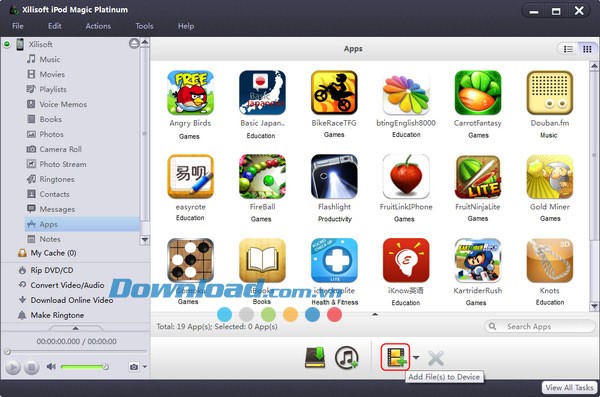The image size is (600, 397).
Task: Select the Douban.fm app icon
Action: pos(549,93)
